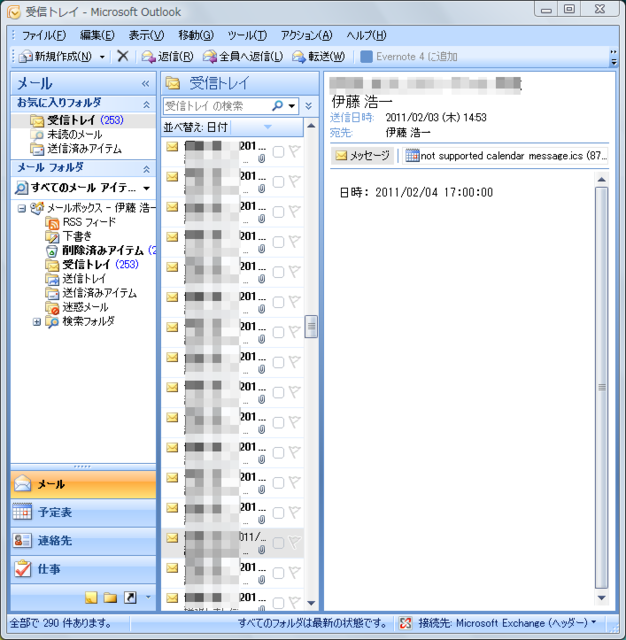626x640 pixels.
Task: Click the reading pane scrollbar thumb
Action: pos(602,387)
